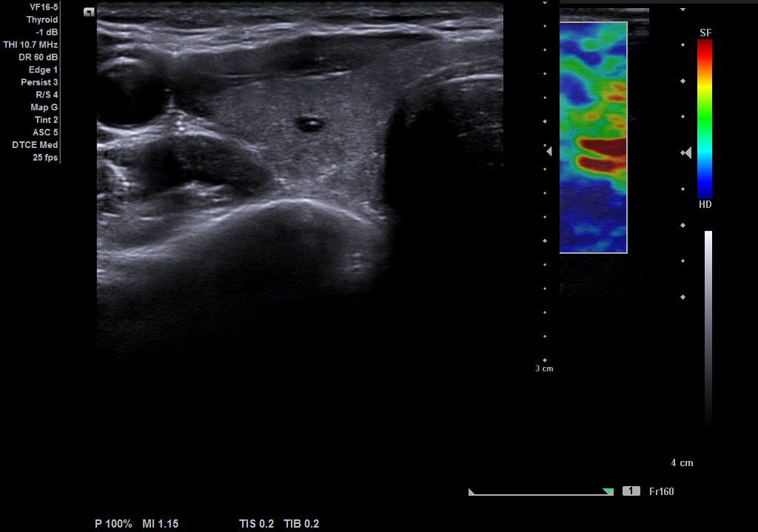
Task: Click the DR 60 dB setting
Action: (38, 57)
